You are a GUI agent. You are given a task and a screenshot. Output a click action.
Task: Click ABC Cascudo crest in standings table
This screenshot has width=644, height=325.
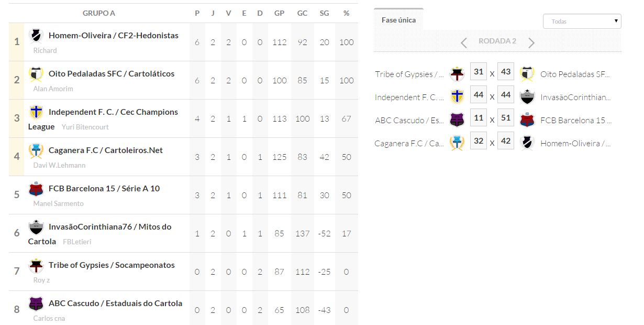(x=36, y=304)
